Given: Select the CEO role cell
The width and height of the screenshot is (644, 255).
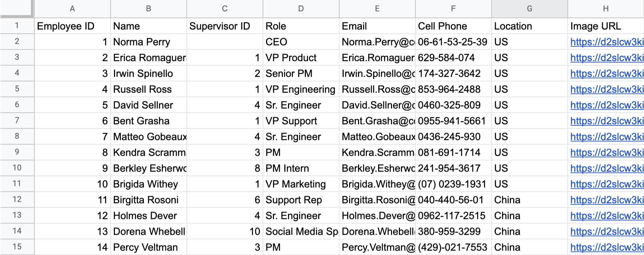Looking at the screenshot, I should pyautogui.click(x=301, y=42).
